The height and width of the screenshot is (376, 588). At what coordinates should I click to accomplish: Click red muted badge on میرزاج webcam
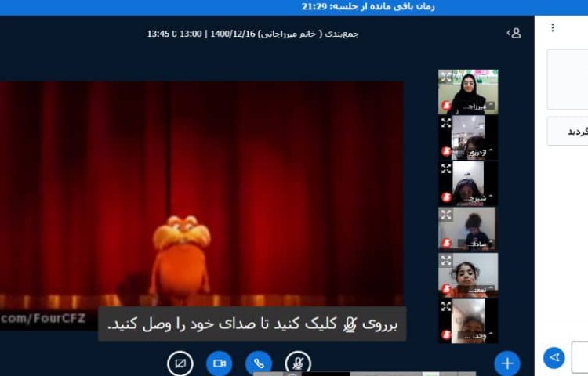[x=446, y=106]
